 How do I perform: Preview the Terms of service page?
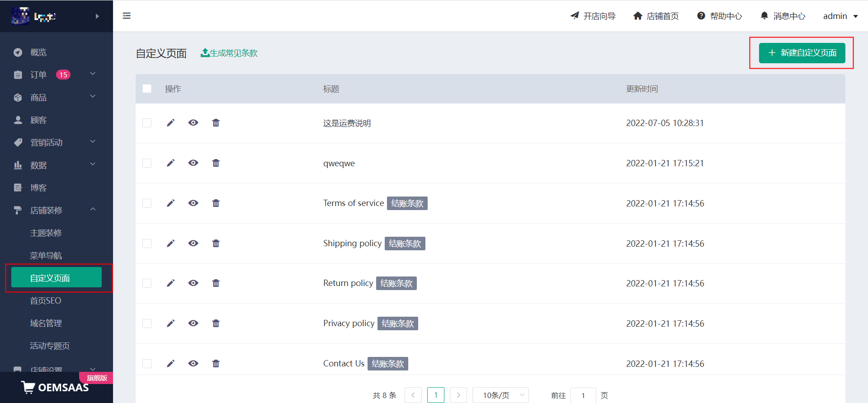(x=193, y=203)
